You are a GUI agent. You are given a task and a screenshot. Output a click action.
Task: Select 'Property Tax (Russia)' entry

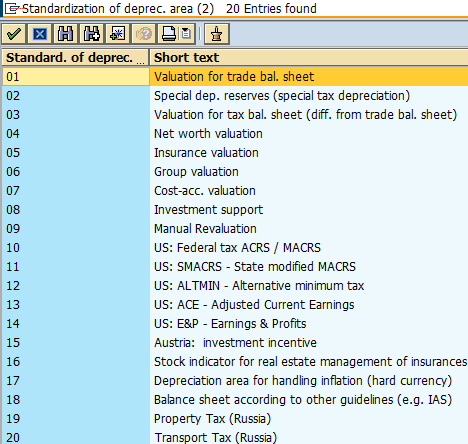click(235, 419)
